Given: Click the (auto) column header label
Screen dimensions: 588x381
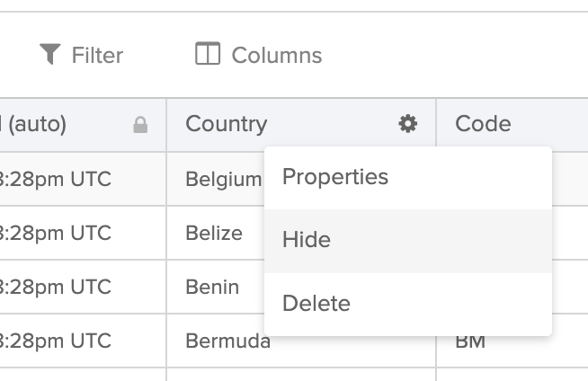Looking at the screenshot, I should coord(34,124).
